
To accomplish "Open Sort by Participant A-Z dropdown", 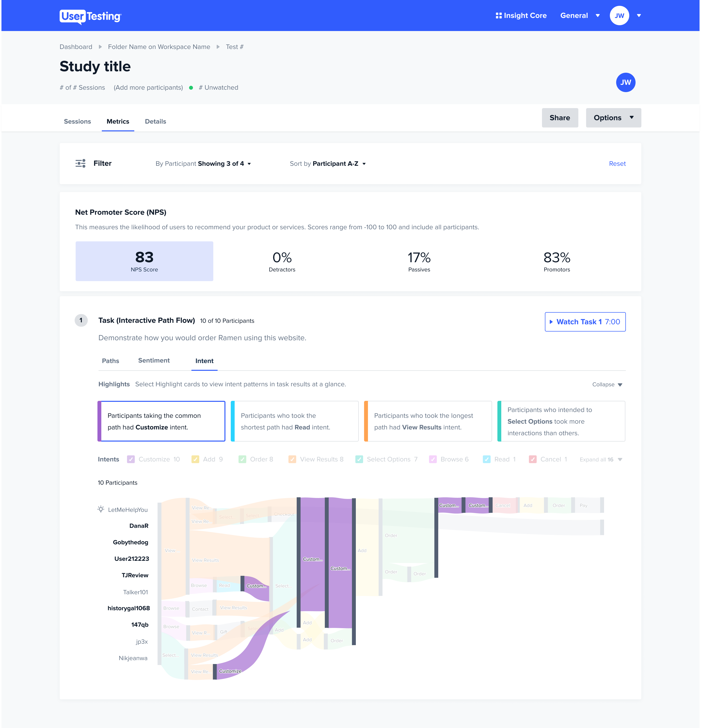I will click(x=328, y=164).
